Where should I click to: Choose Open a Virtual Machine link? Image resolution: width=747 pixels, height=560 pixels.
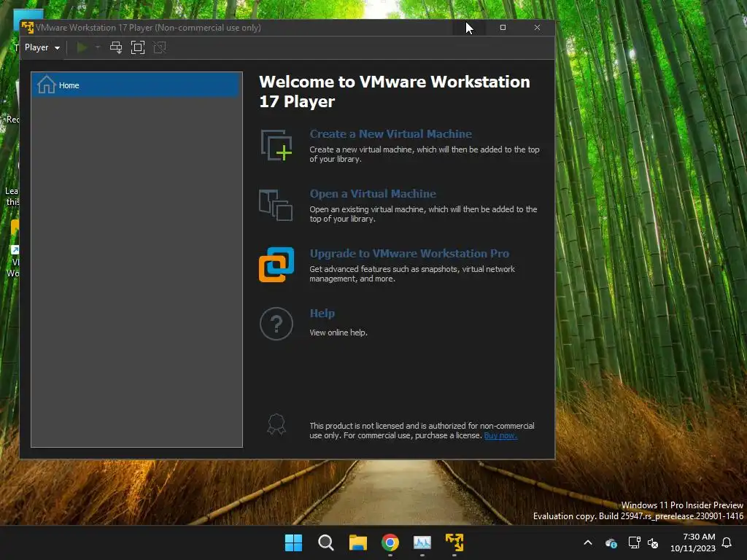pos(373,194)
